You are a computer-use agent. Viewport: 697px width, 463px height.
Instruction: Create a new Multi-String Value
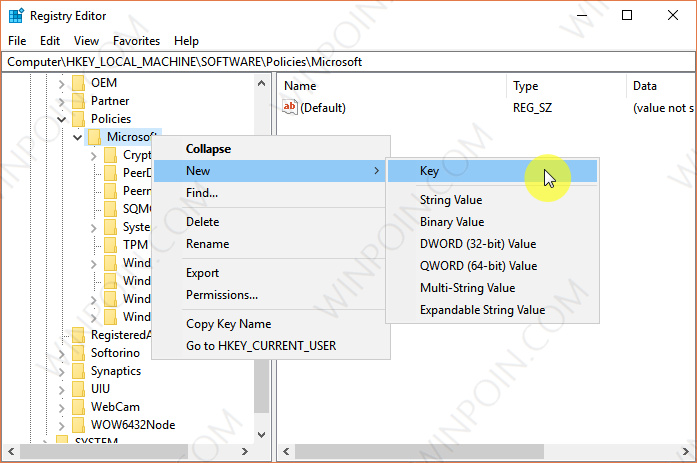(492, 288)
